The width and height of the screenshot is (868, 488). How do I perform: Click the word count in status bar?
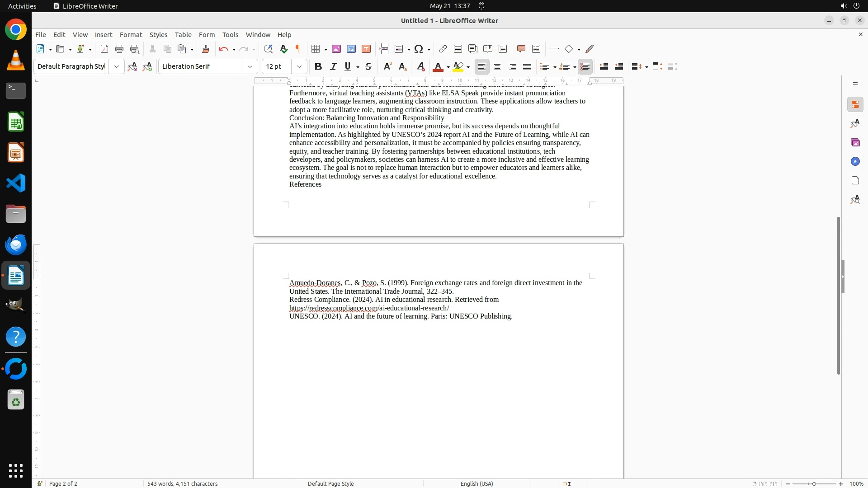pyautogui.click(x=182, y=483)
